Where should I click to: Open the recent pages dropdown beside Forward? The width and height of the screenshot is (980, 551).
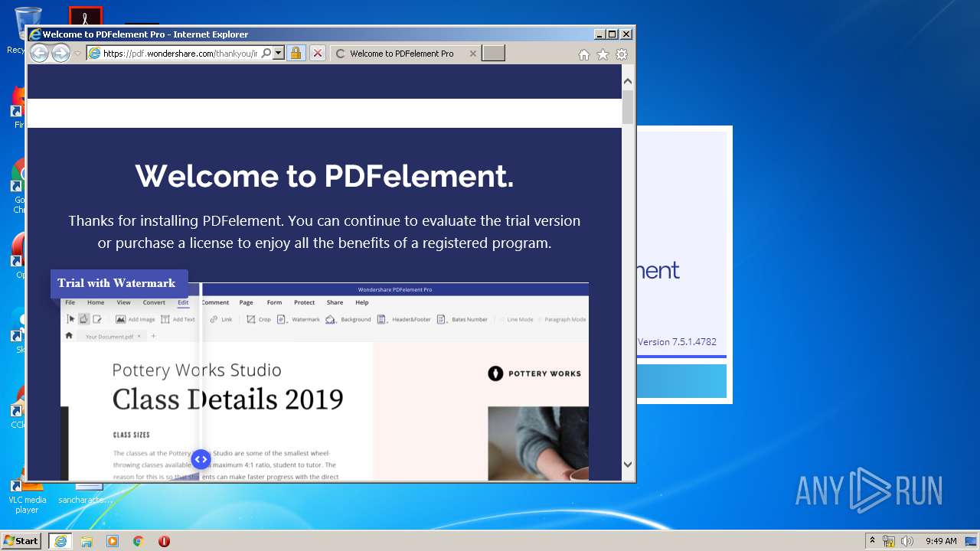pos(78,54)
